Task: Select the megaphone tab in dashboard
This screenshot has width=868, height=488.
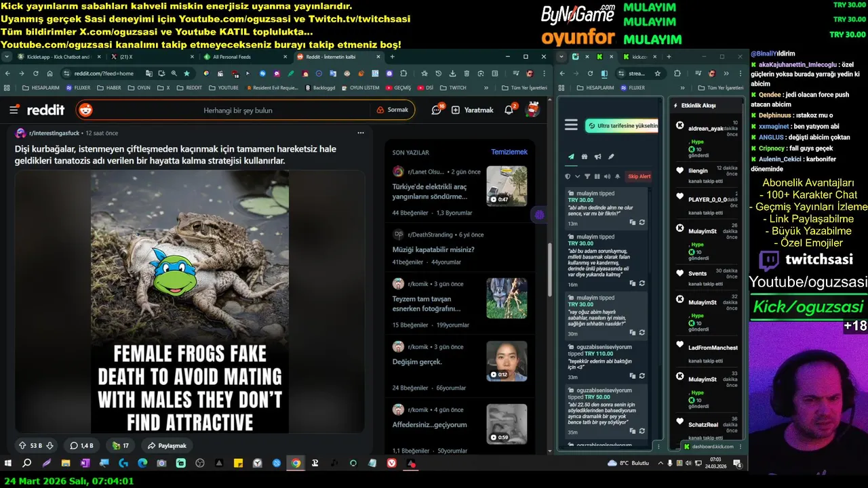Action: tap(597, 157)
